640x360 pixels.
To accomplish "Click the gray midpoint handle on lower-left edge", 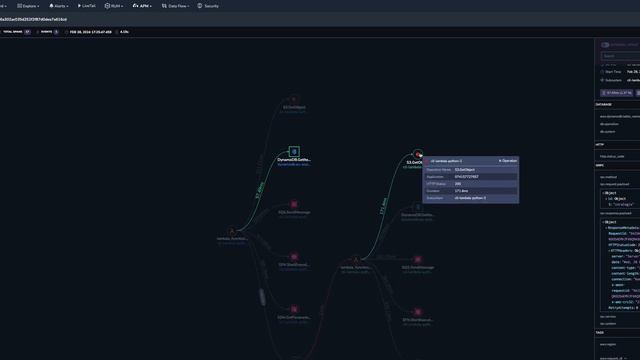I will (262, 297).
